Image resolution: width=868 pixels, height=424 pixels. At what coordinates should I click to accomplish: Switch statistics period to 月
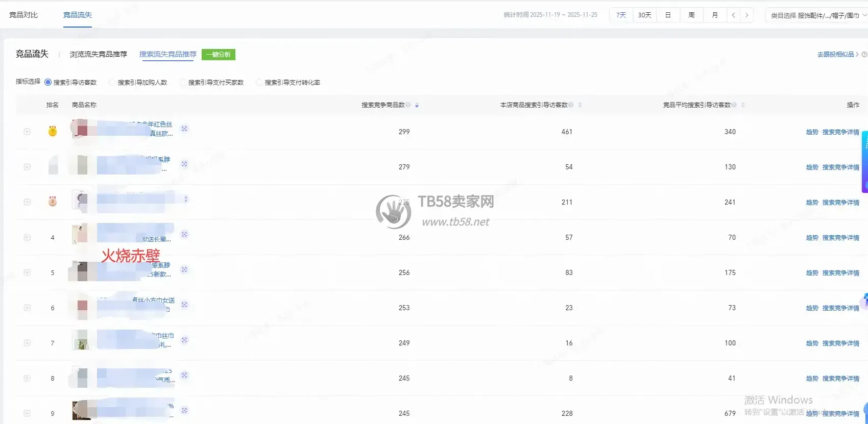715,15
